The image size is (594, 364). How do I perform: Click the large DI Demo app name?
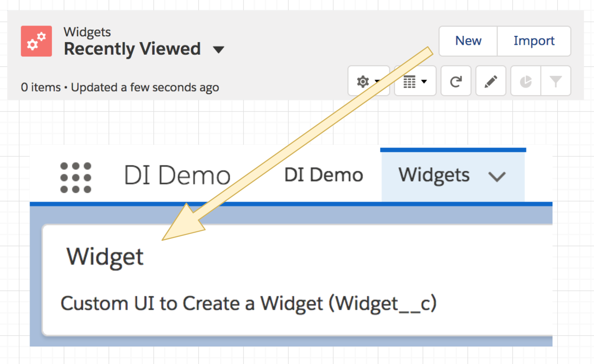pyautogui.click(x=177, y=176)
